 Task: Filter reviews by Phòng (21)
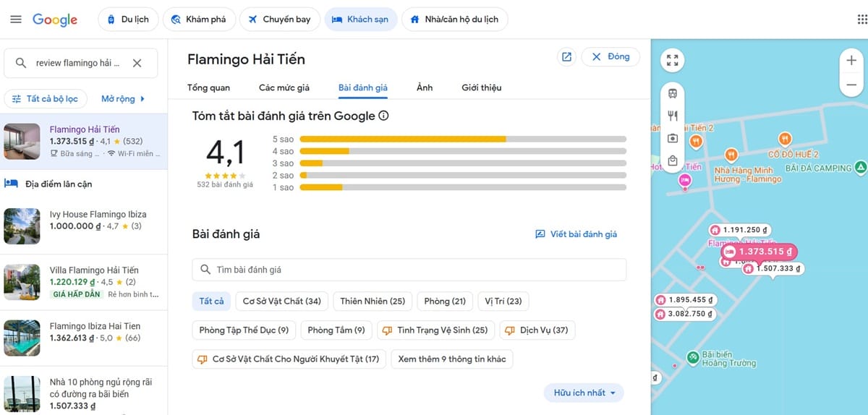tap(445, 301)
